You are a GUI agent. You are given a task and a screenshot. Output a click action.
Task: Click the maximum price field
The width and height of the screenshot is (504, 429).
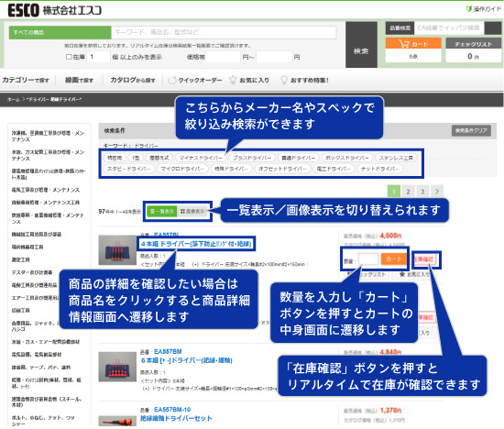point(274,57)
